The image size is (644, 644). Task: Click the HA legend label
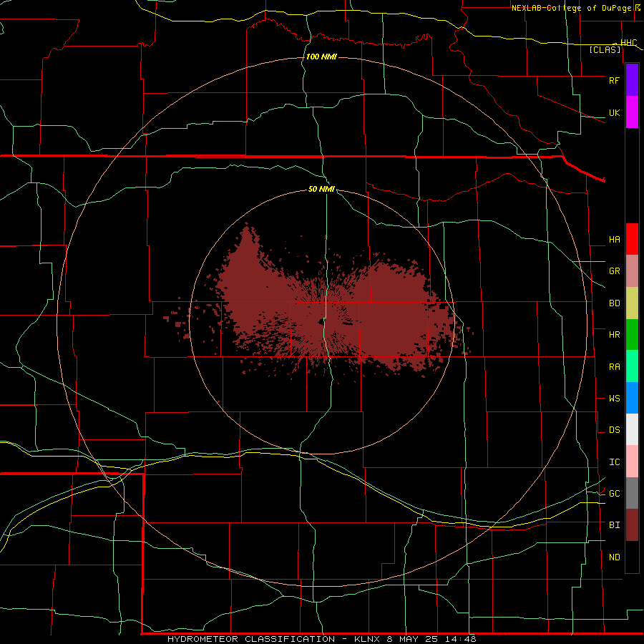pyautogui.click(x=614, y=239)
